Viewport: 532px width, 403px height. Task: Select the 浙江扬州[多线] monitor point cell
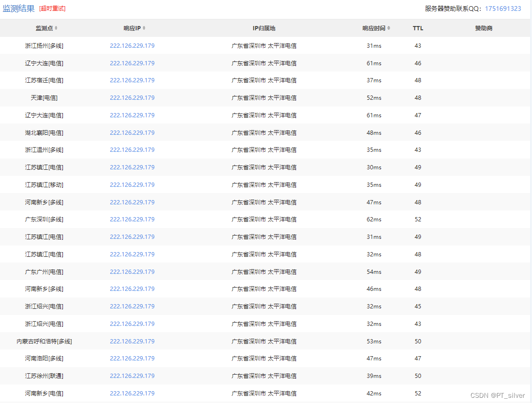(x=44, y=46)
